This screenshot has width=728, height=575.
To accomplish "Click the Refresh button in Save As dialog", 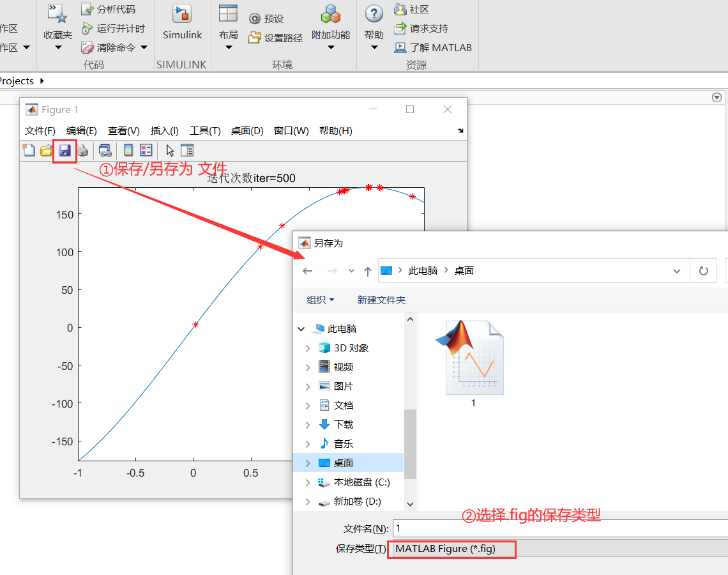I will coord(703,271).
